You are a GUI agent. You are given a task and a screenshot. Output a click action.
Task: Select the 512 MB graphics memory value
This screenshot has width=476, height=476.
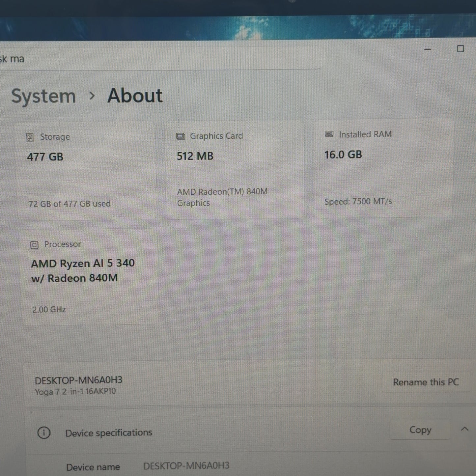point(195,156)
